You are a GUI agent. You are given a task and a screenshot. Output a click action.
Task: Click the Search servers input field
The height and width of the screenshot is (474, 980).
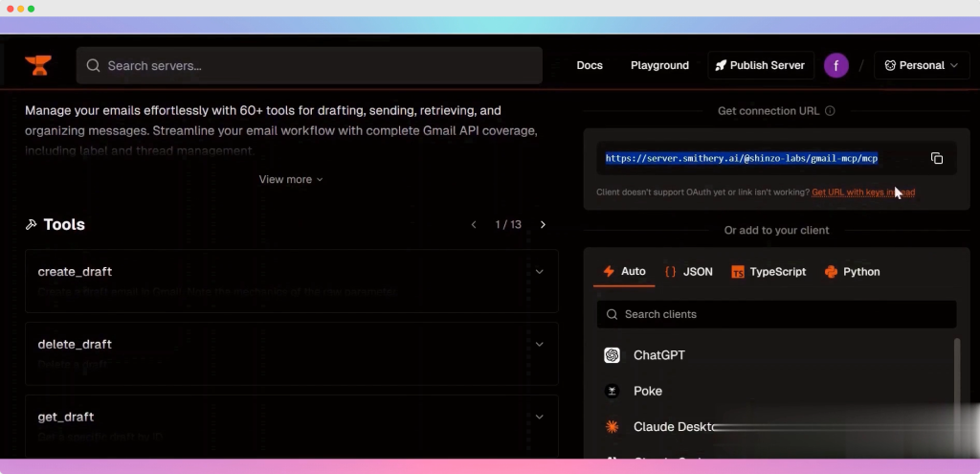coord(316,66)
